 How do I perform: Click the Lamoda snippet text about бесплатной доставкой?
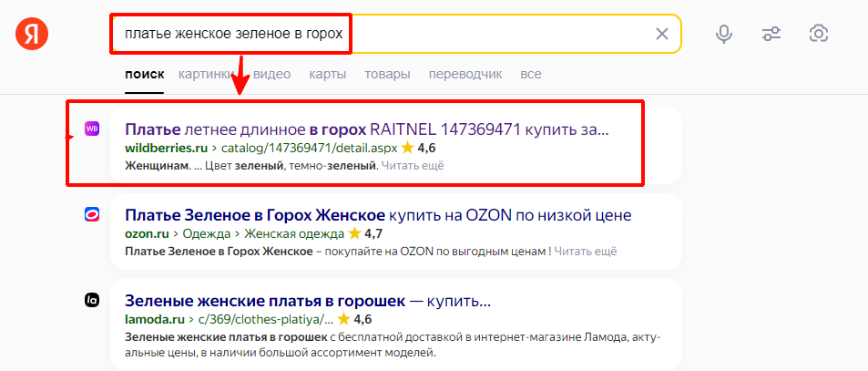tap(393, 345)
